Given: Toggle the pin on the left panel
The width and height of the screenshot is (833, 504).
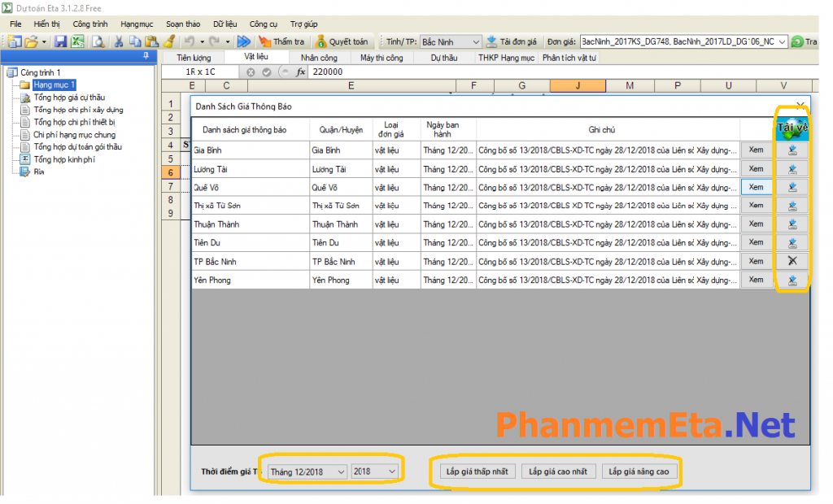Looking at the screenshot, I should (146, 56).
